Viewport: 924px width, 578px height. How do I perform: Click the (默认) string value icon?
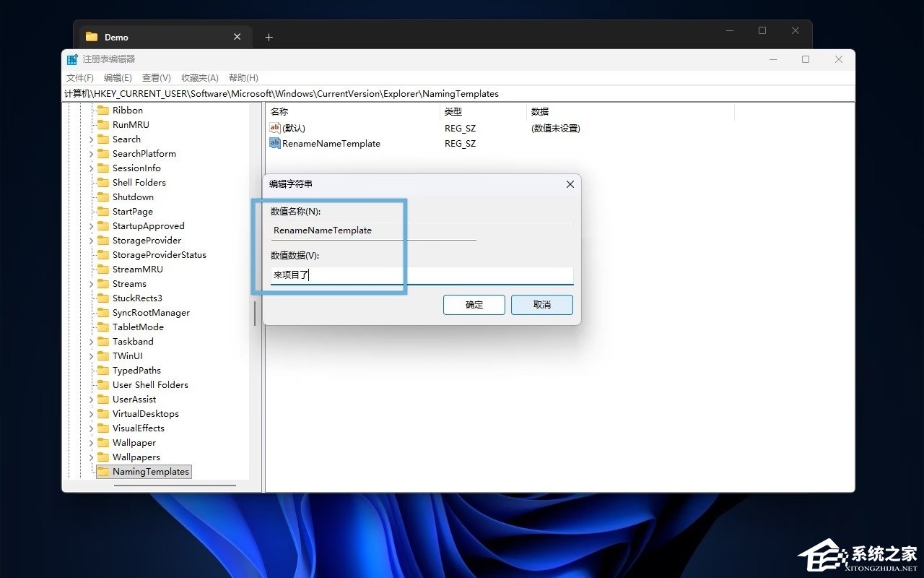(x=275, y=128)
